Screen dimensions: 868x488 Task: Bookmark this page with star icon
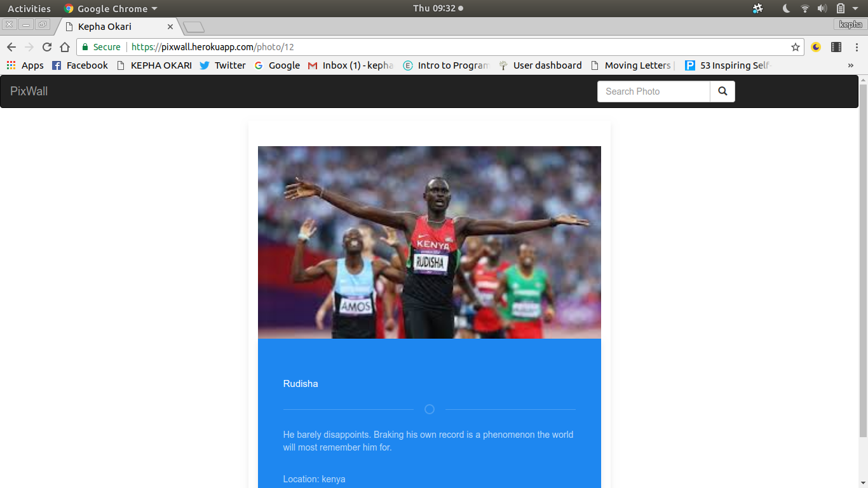coord(795,47)
